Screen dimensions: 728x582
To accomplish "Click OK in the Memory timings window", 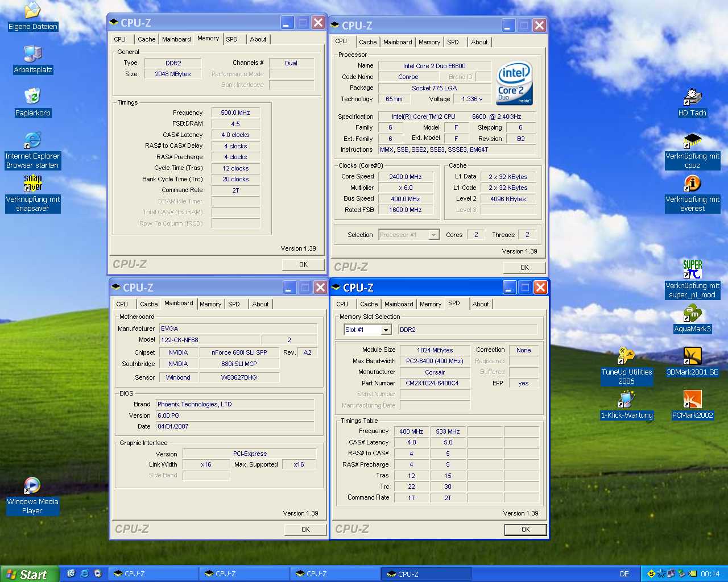I will tap(303, 264).
